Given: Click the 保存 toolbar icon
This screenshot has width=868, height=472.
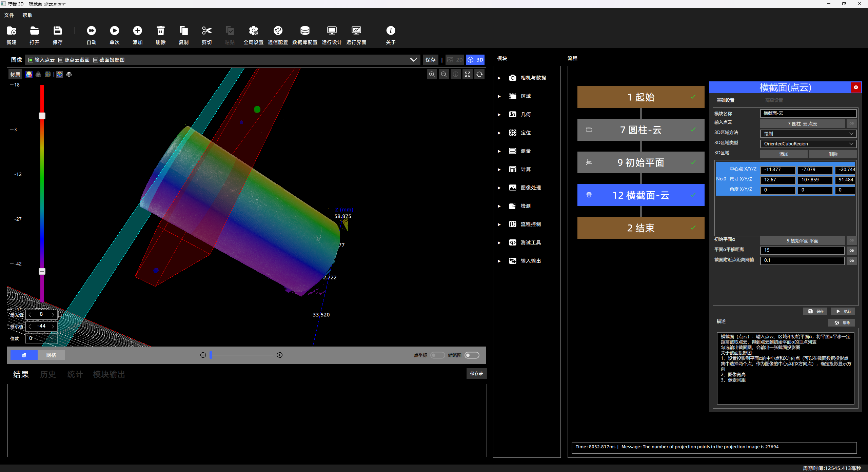Looking at the screenshot, I should (x=58, y=31).
